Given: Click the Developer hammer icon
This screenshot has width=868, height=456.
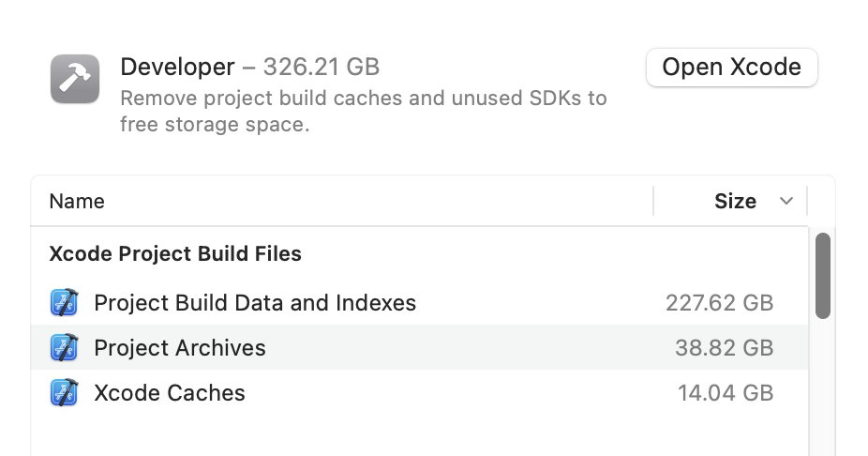Looking at the screenshot, I should click(x=74, y=78).
